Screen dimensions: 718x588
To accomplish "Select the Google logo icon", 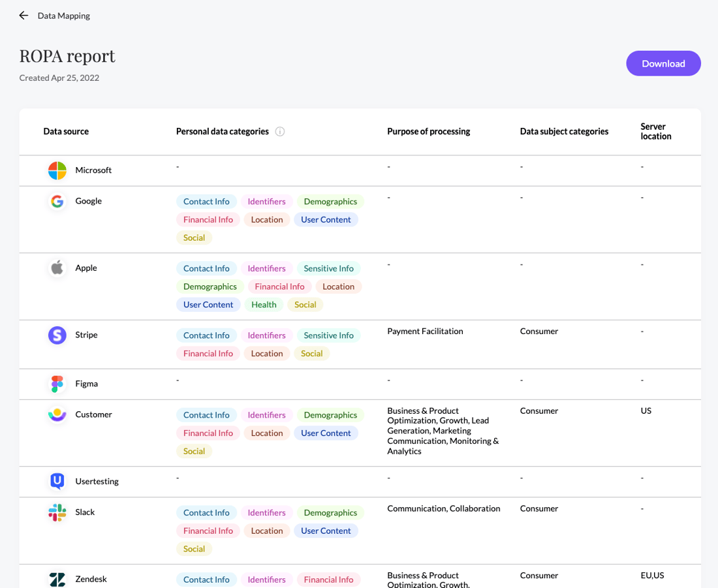I will [57, 201].
